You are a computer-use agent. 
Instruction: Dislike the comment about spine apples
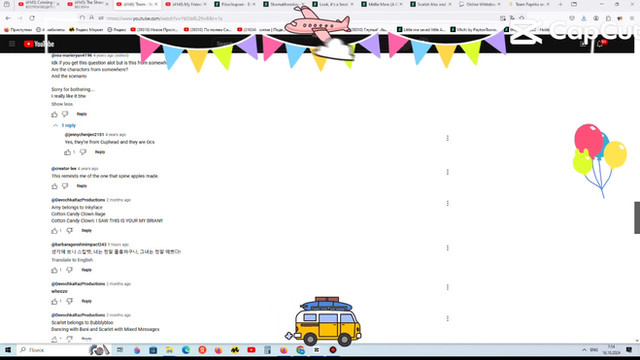(x=65, y=186)
